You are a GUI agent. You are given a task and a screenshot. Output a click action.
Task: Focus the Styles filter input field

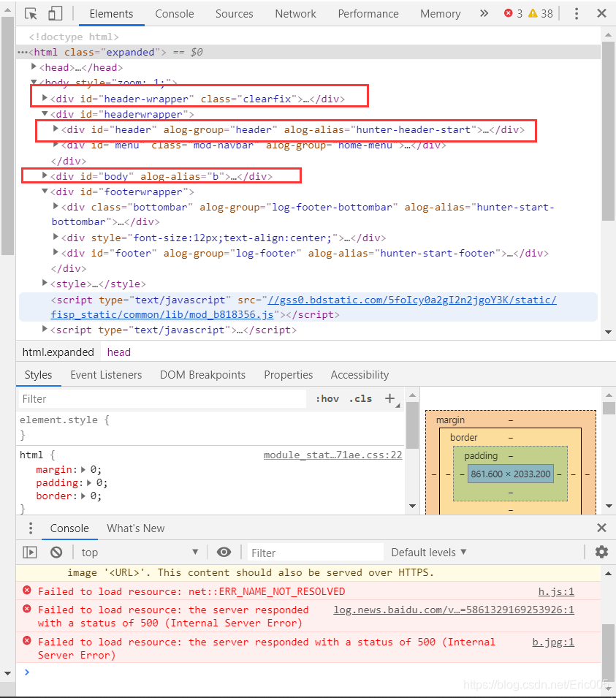162,399
